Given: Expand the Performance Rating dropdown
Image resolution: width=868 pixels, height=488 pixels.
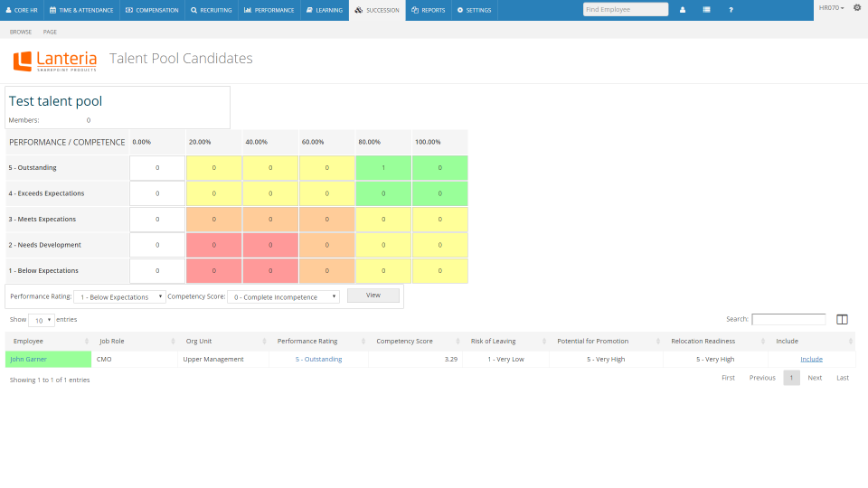Looking at the screenshot, I should [118, 296].
